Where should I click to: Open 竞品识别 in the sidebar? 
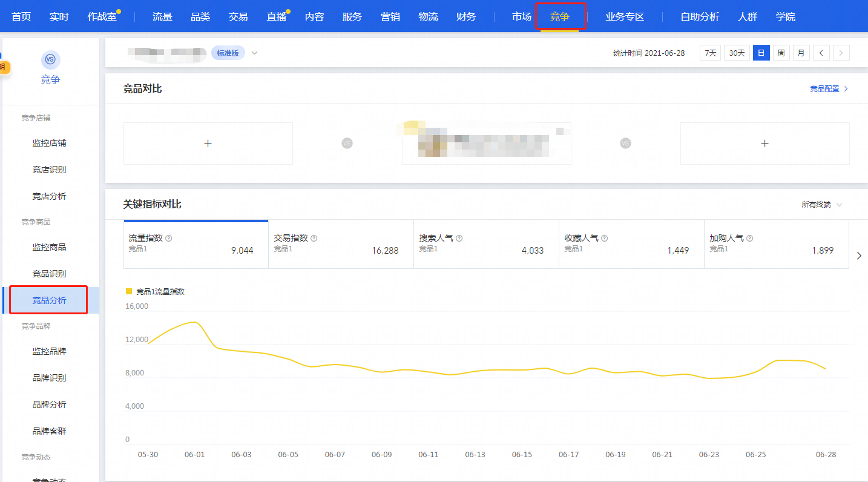point(49,274)
